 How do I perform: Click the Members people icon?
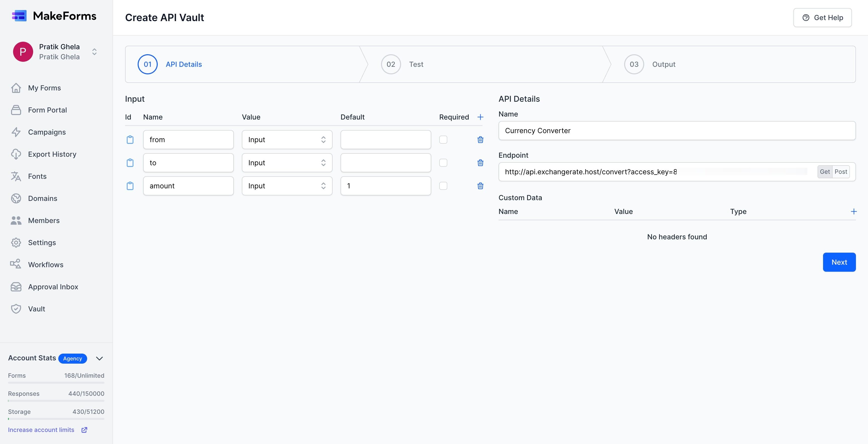(x=16, y=221)
